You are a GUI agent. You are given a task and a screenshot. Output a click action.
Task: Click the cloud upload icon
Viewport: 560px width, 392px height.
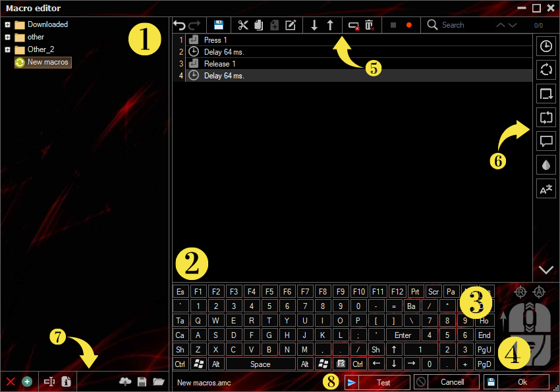[x=125, y=381]
